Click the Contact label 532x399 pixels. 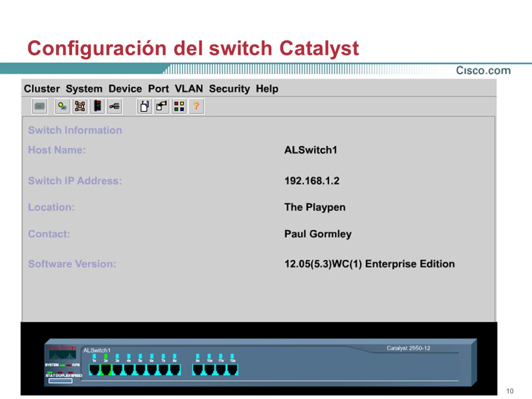pos(49,234)
